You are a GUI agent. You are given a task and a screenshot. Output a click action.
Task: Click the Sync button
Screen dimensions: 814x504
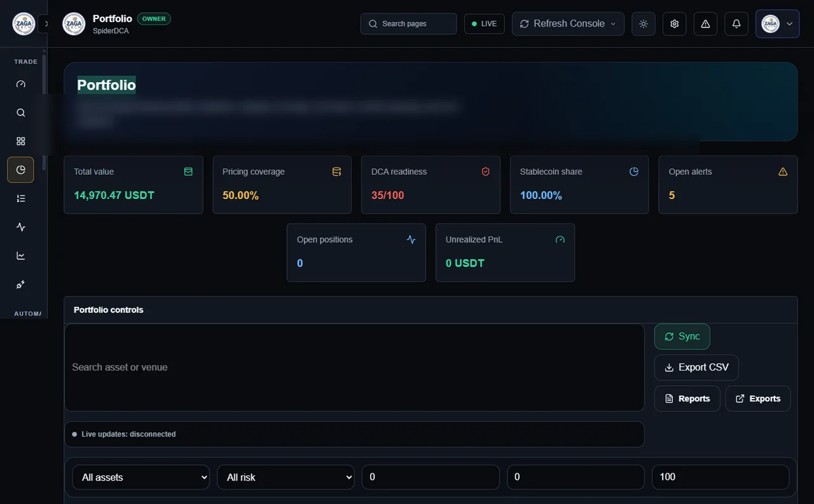coord(682,336)
